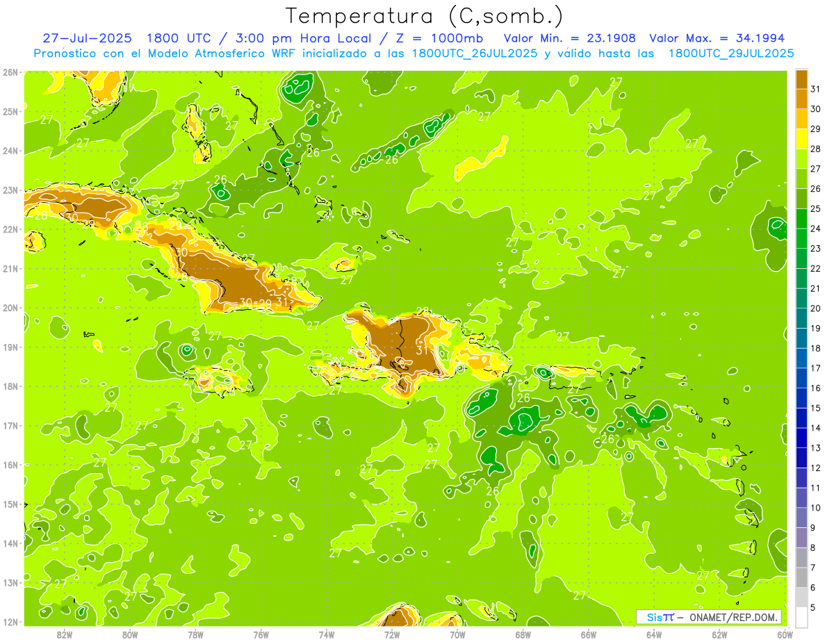Select the '1800UTC_29JUL2025' valid-until timestamp
This screenshot has height=644, width=834.
pyautogui.click(x=730, y=53)
